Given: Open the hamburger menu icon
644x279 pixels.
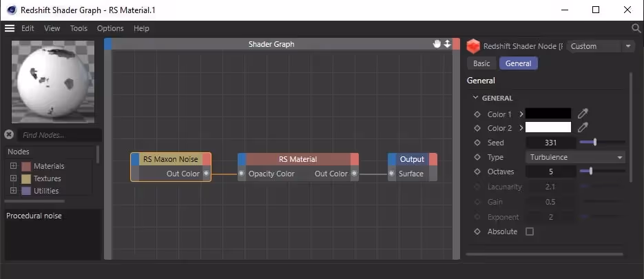Looking at the screenshot, I should 10,28.
